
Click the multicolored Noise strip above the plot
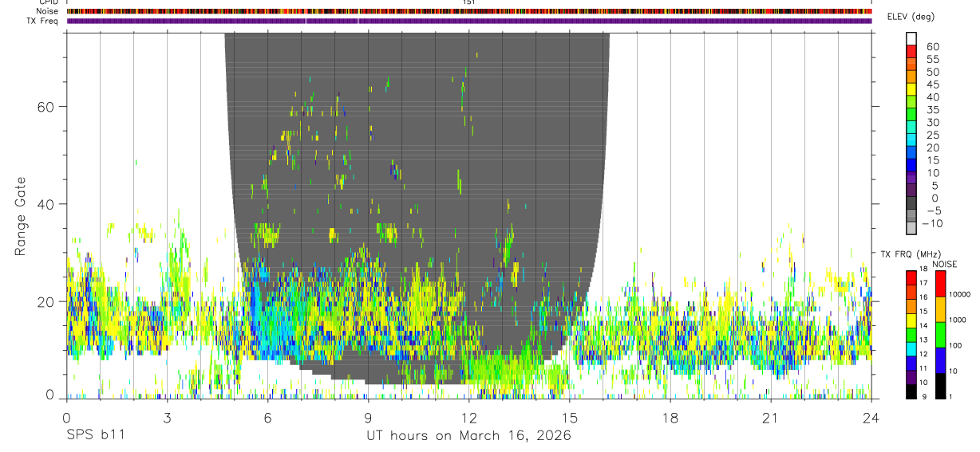click(x=469, y=11)
